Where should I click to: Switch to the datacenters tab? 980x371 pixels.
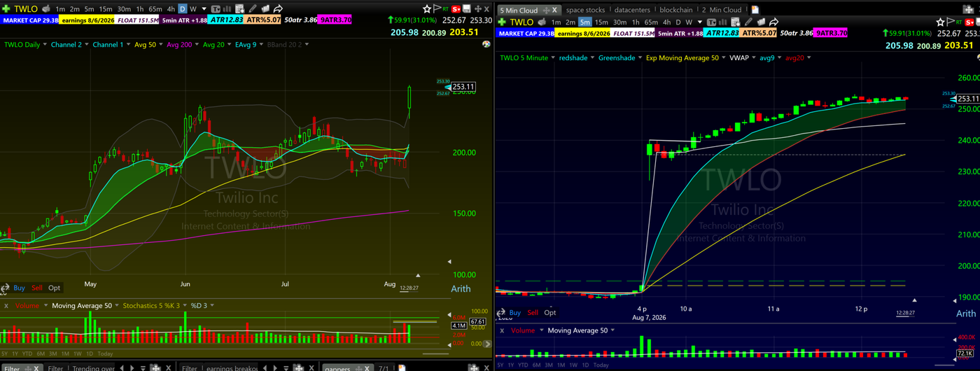tap(632, 10)
